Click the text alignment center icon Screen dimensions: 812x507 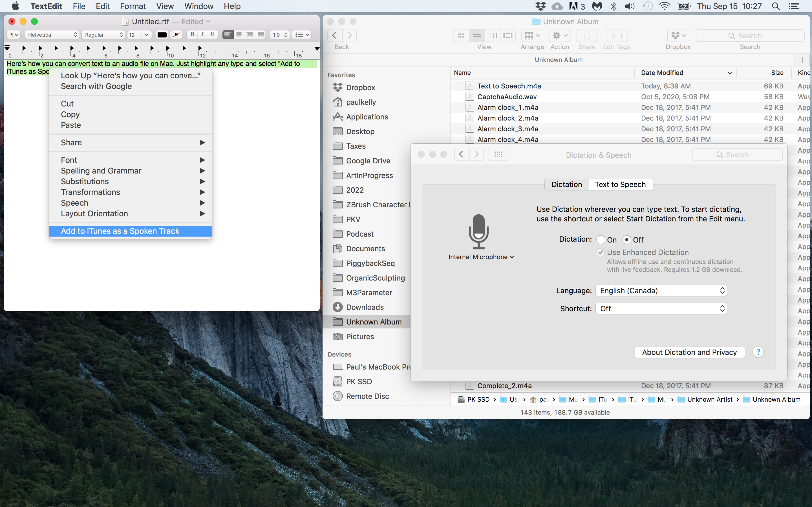[239, 35]
